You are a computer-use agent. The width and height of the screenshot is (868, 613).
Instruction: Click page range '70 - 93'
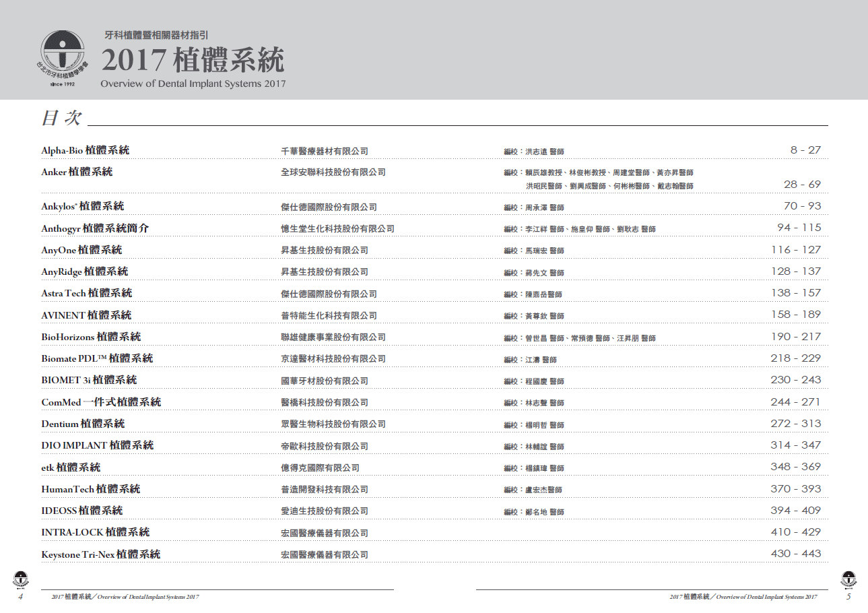point(802,206)
